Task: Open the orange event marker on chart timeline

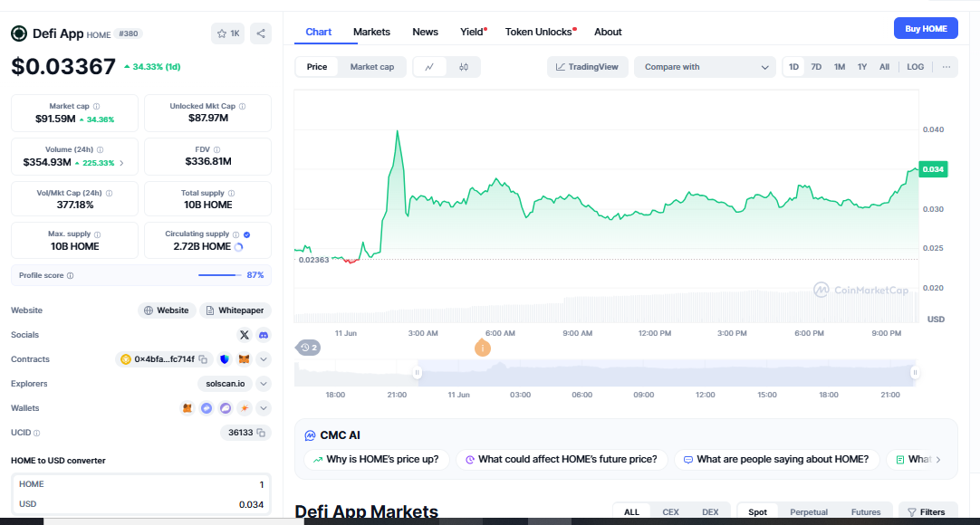Action: (x=482, y=348)
